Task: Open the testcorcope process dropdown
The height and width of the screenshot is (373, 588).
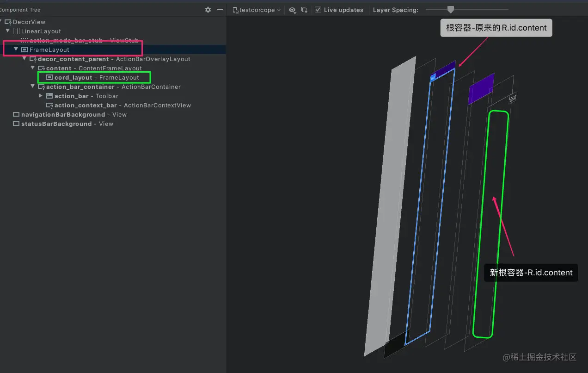Action: click(257, 10)
